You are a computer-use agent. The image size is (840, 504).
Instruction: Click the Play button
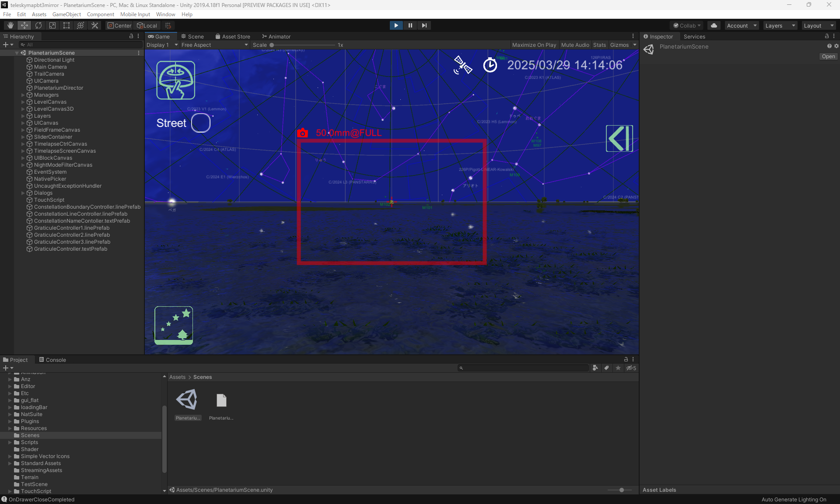point(396,25)
